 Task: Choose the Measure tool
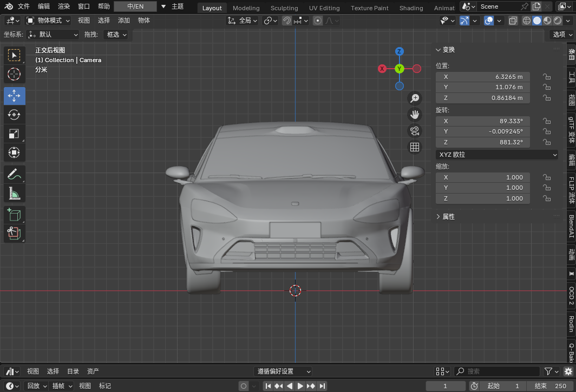tap(15, 193)
